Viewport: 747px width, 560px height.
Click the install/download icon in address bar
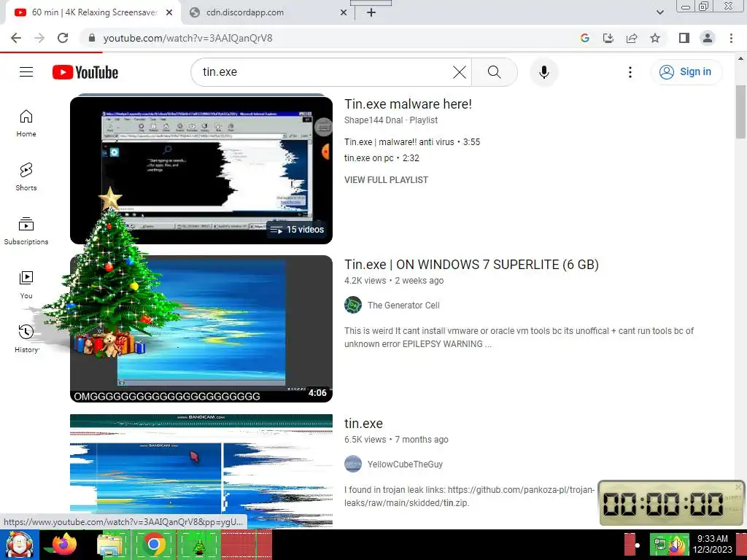(x=608, y=38)
